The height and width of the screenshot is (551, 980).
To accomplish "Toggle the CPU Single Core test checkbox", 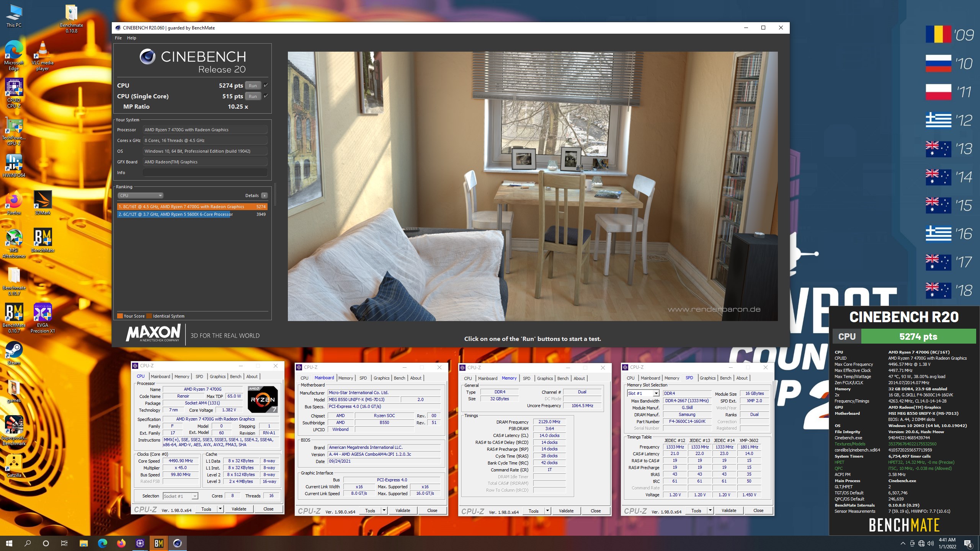I will (x=266, y=96).
